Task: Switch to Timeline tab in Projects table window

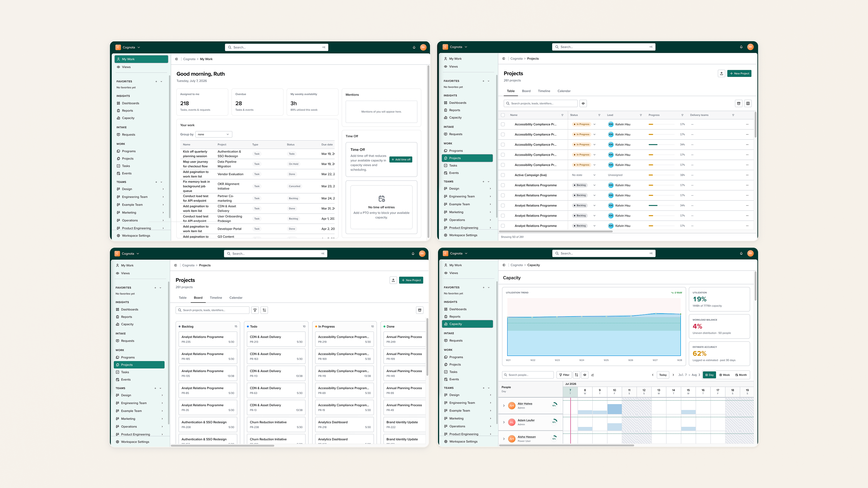Action: pyautogui.click(x=544, y=91)
